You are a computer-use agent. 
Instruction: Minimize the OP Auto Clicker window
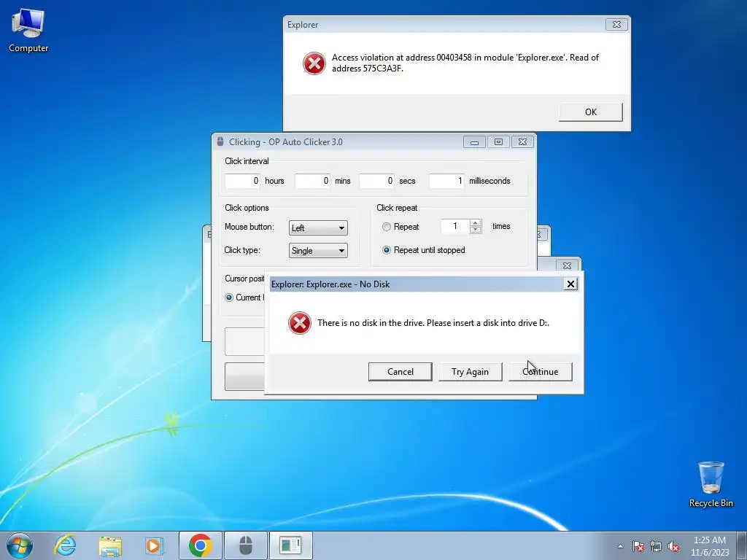474,142
